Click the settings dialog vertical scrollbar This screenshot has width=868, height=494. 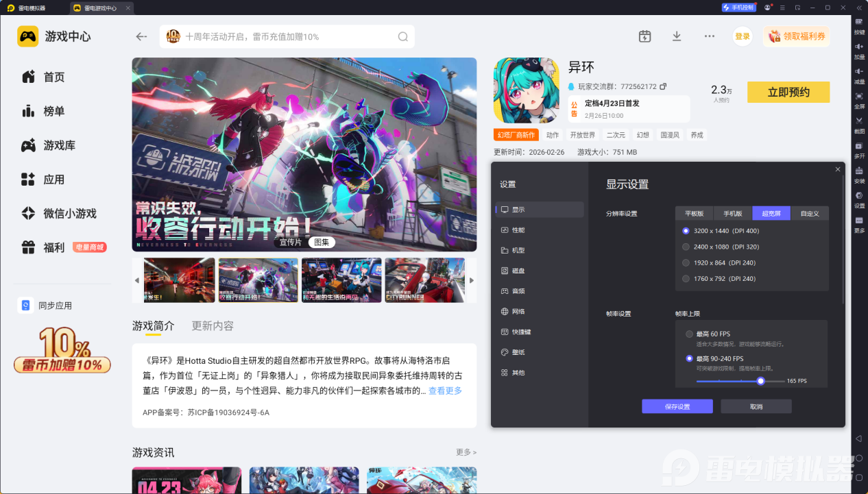pyautogui.click(x=844, y=240)
